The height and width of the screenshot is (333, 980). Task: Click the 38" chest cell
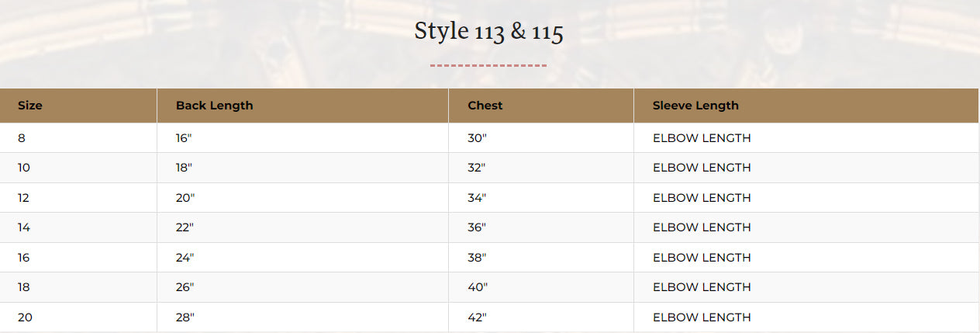click(x=477, y=258)
